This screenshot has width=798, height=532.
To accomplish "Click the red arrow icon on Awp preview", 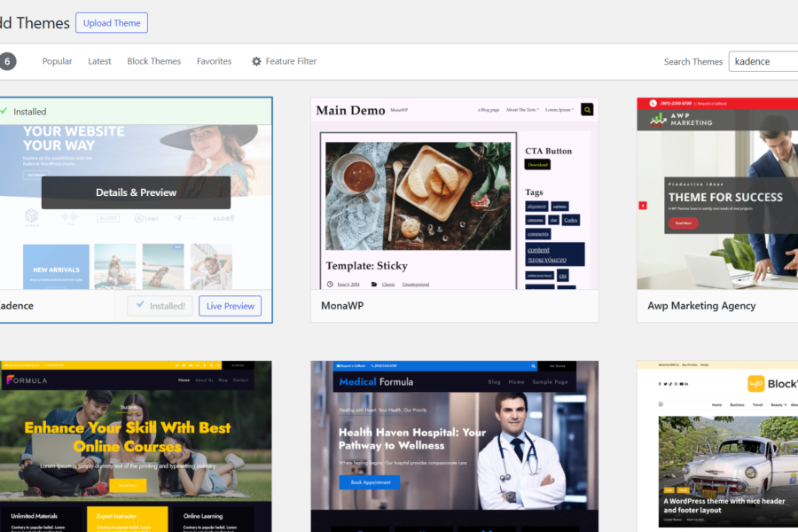I will 643,206.
